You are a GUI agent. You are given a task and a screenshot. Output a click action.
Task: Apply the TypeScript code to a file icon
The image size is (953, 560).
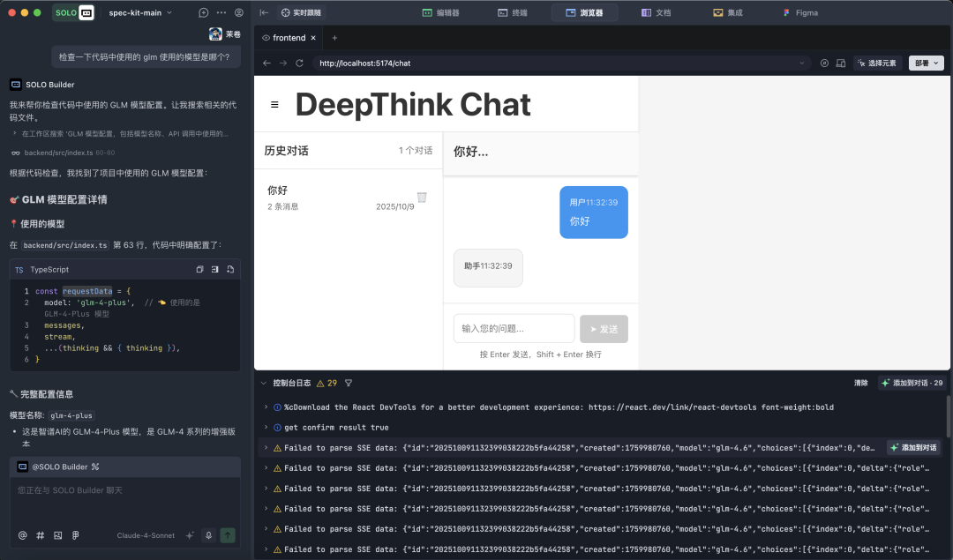click(x=230, y=270)
